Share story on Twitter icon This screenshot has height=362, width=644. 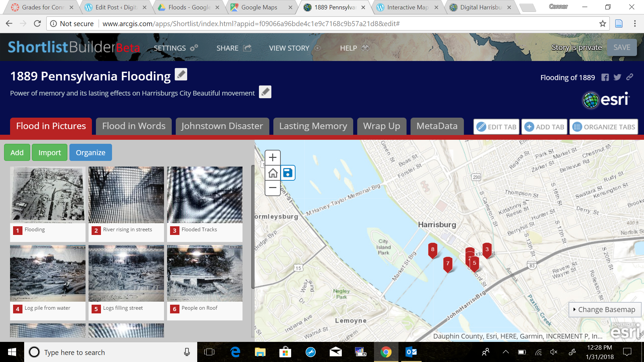(617, 77)
